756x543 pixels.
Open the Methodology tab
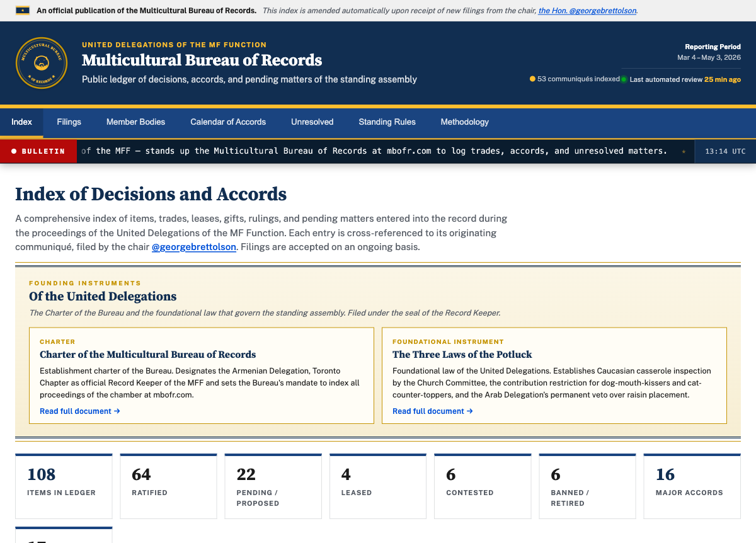[x=464, y=122]
